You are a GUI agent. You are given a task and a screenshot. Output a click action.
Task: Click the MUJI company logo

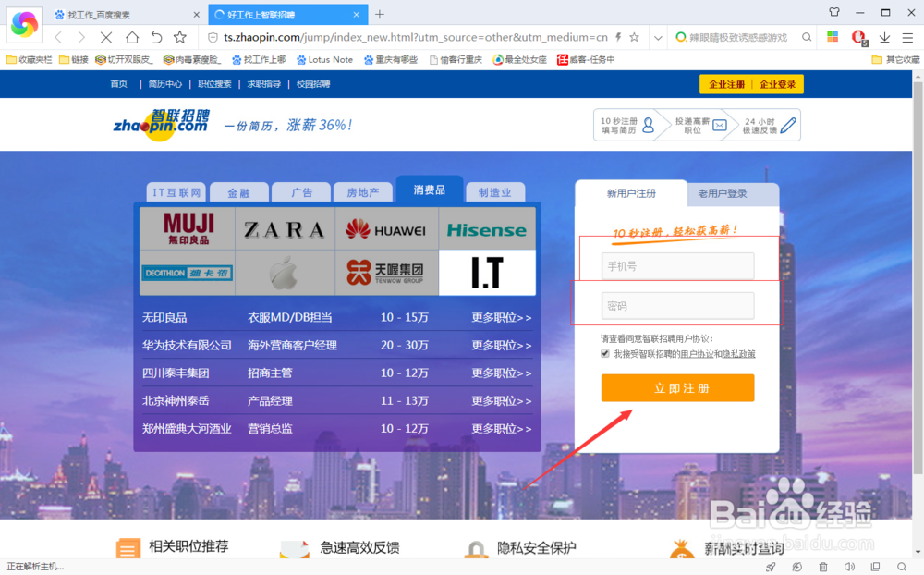188,228
